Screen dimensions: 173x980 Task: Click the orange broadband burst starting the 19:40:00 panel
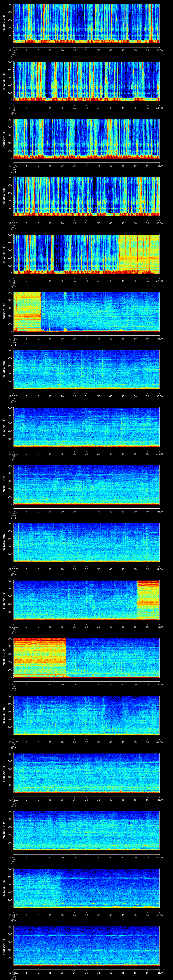click(x=40, y=657)
